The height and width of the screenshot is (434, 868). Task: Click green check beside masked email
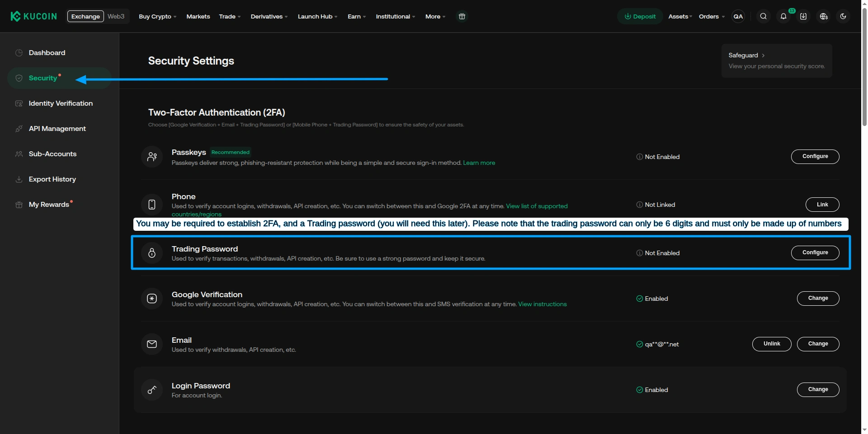tap(640, 344)
